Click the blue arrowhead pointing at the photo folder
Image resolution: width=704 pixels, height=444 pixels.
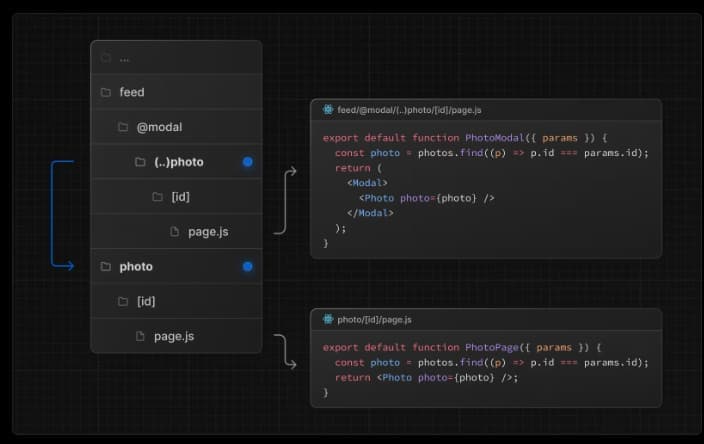[x=70, y=266]
